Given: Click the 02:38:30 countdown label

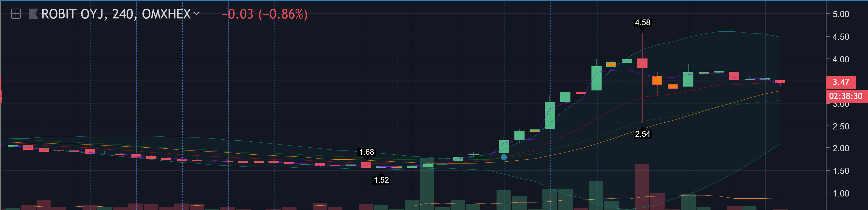Looking at the screenshot, I should [x=845, y=96].
